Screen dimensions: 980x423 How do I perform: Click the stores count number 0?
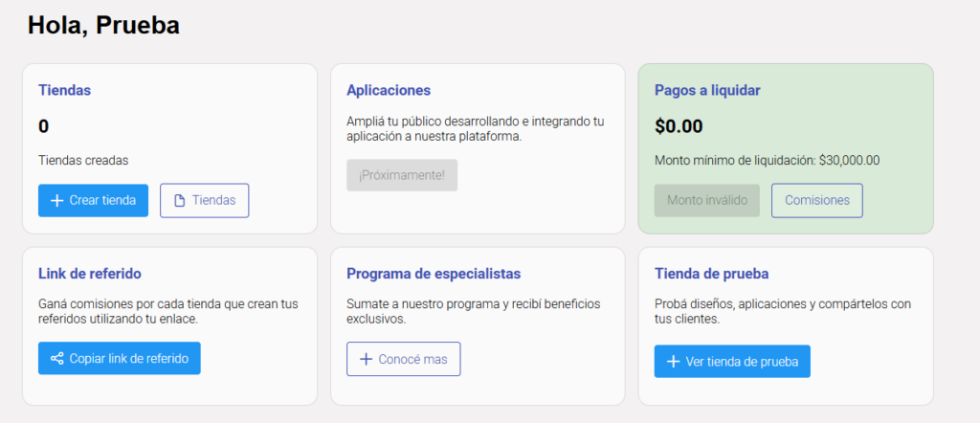tap(44, 126)
